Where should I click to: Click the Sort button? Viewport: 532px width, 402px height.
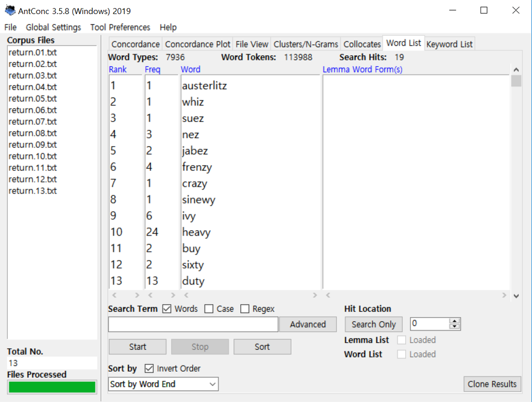(x=262, y=347)
